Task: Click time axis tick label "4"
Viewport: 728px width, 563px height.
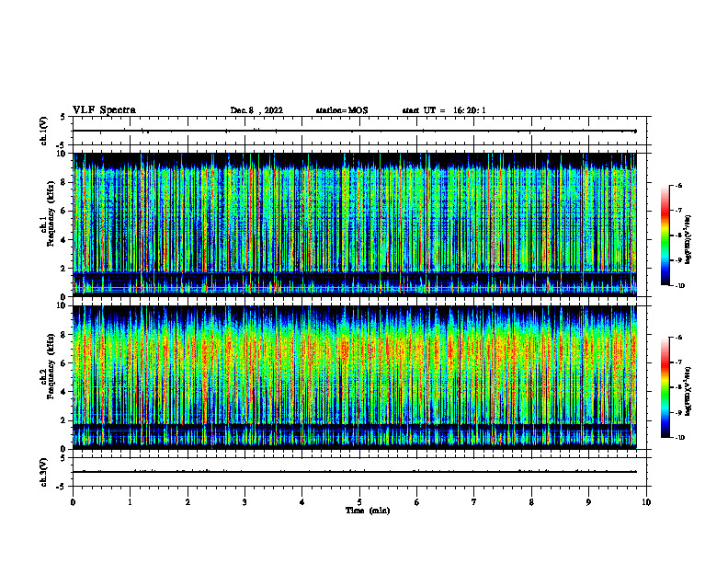Action: click(302, 502)
